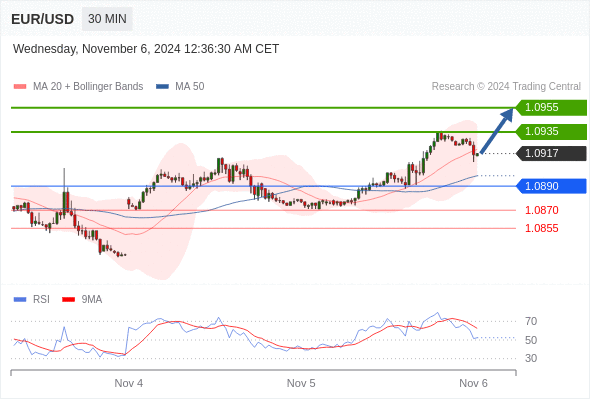Click the 30 MIN timeframe badge

point(107,19)
